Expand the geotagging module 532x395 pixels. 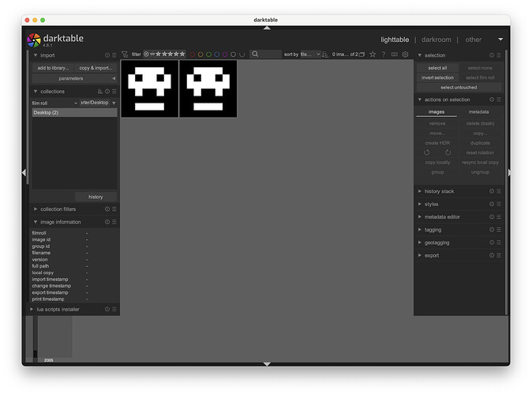click(x=420, y=243)
